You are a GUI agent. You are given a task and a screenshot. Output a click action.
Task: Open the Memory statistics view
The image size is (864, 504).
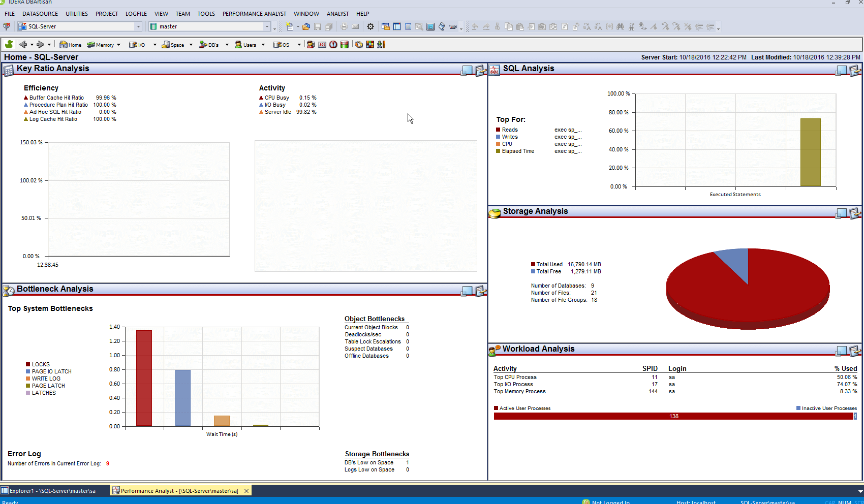100,45
